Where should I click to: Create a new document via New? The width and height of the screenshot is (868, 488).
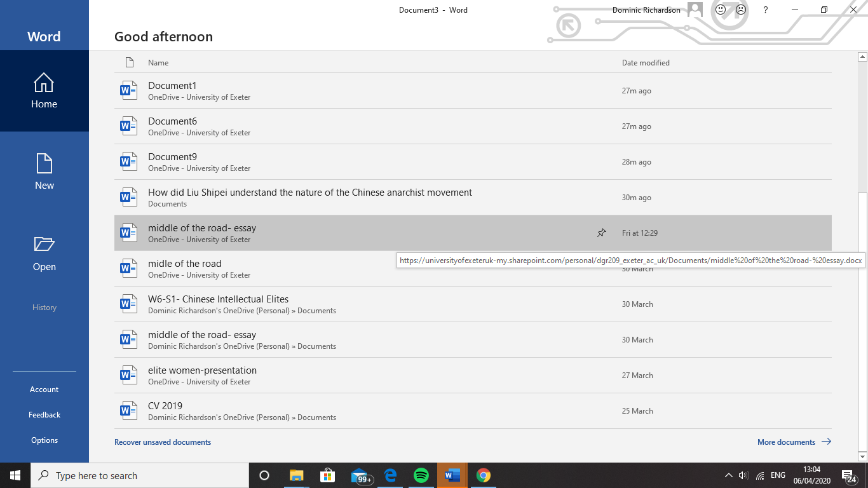point(44,172)
